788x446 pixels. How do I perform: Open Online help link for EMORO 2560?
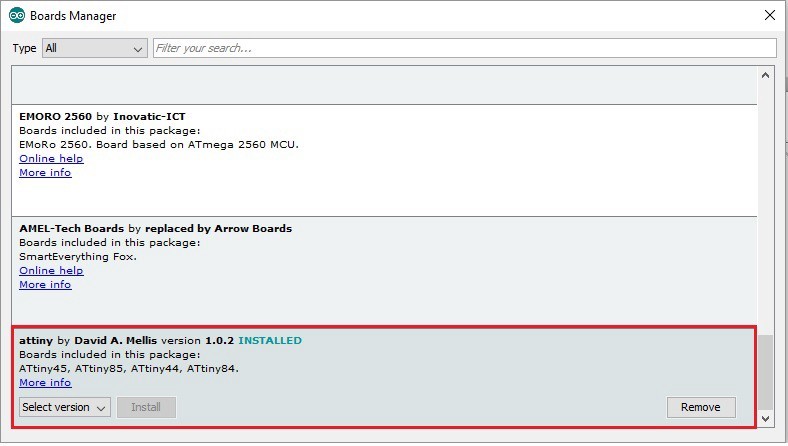tap(51, 158)
